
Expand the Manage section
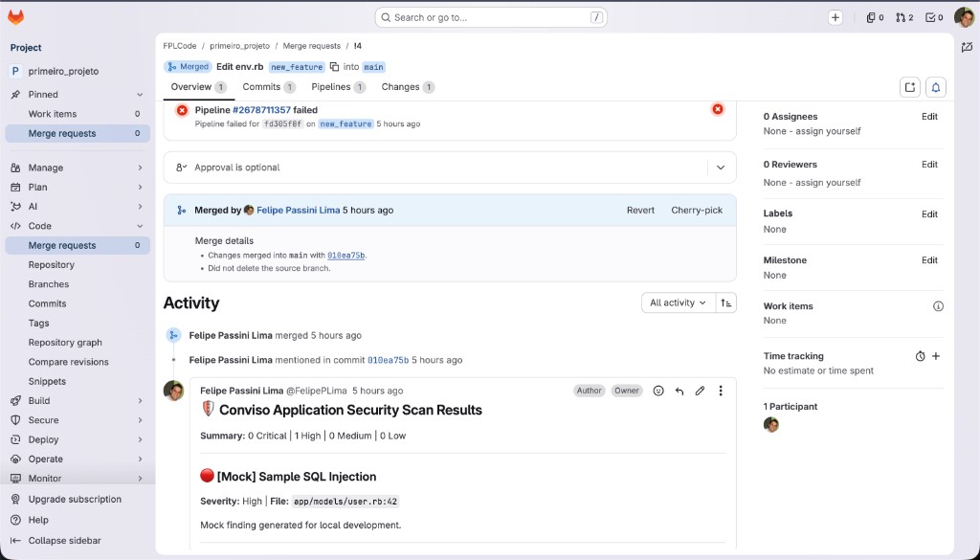point(140,168)
